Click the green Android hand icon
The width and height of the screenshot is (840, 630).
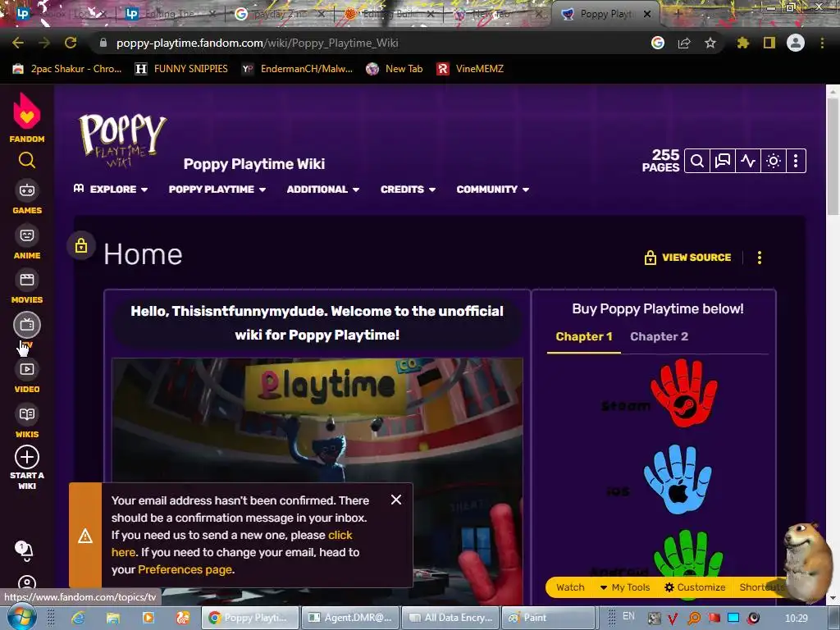pyautogui.click(x=688, y=555)
